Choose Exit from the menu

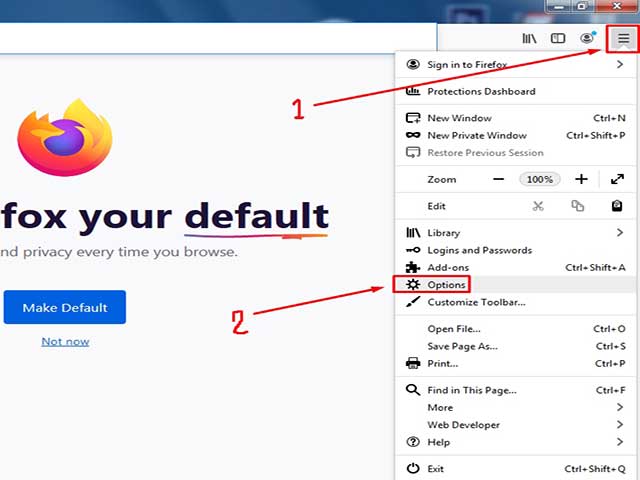[515, 469]
